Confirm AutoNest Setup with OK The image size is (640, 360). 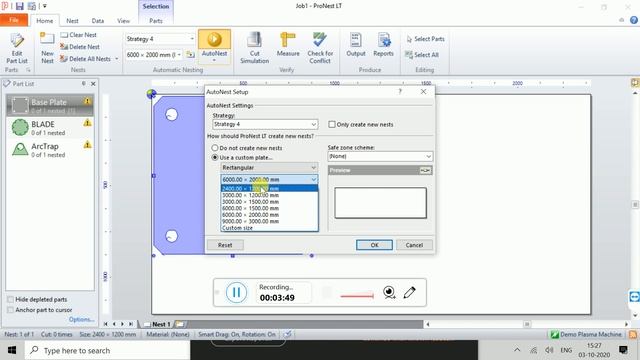coord(374,245)
